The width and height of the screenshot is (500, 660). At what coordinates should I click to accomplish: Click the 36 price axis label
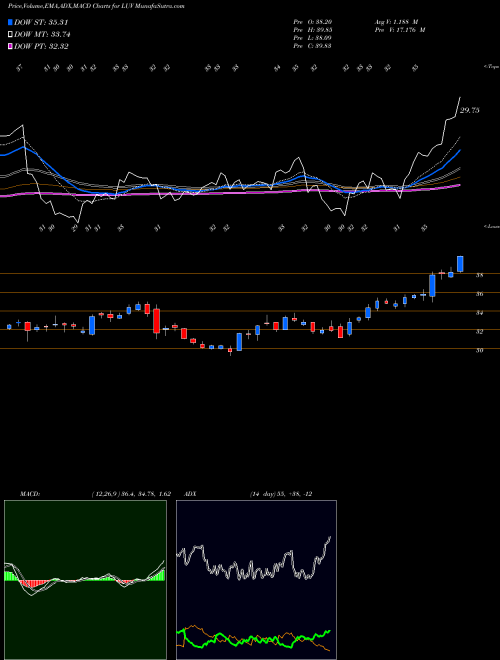[x=479, y=294]
